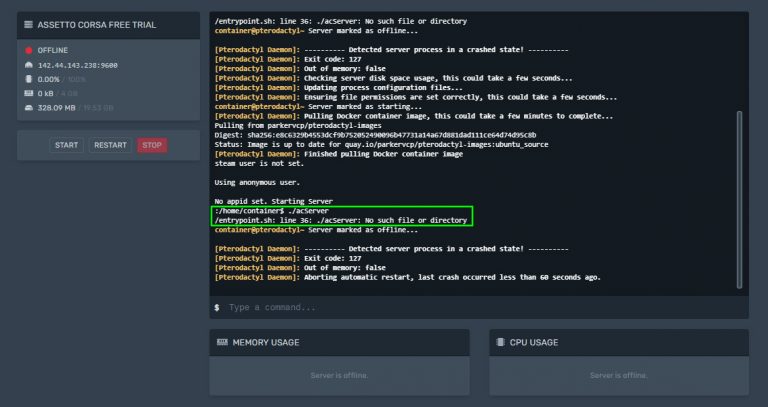Click the highlighted './acServer: No such file' error line
768x407 pixels.
340,220
